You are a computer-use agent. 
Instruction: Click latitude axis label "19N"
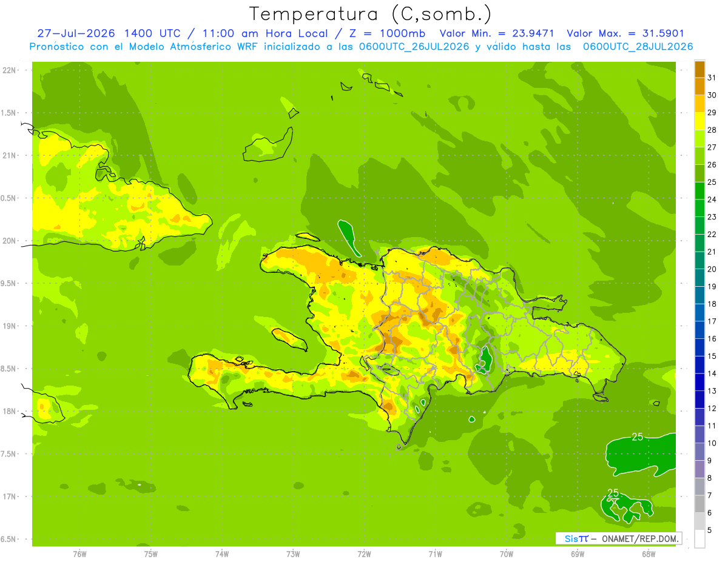tap(10, 326)
